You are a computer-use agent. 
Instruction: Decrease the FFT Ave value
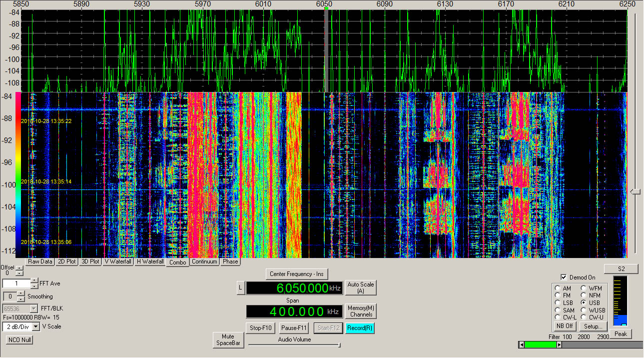(x=34, y=286)
